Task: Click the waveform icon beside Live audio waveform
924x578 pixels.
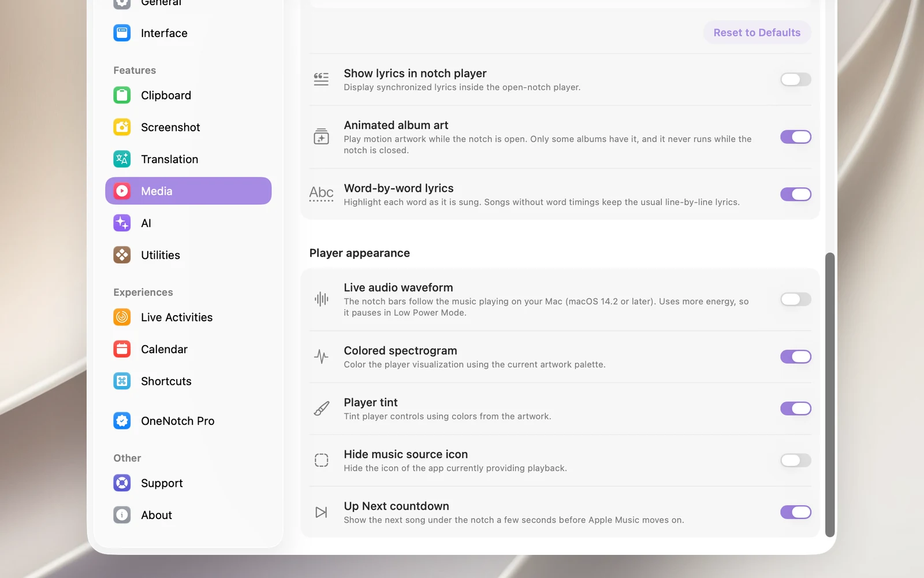Action: click(x=321, y=299)
